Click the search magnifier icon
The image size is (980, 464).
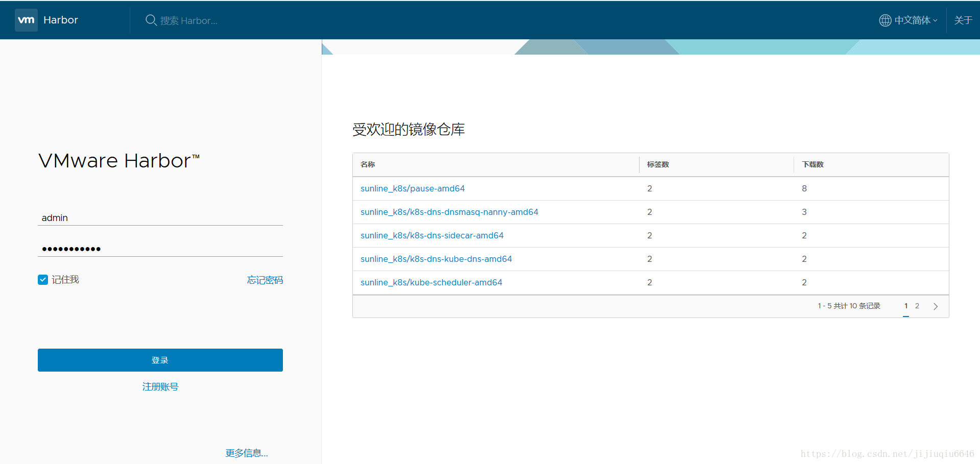tap(151, 20)
